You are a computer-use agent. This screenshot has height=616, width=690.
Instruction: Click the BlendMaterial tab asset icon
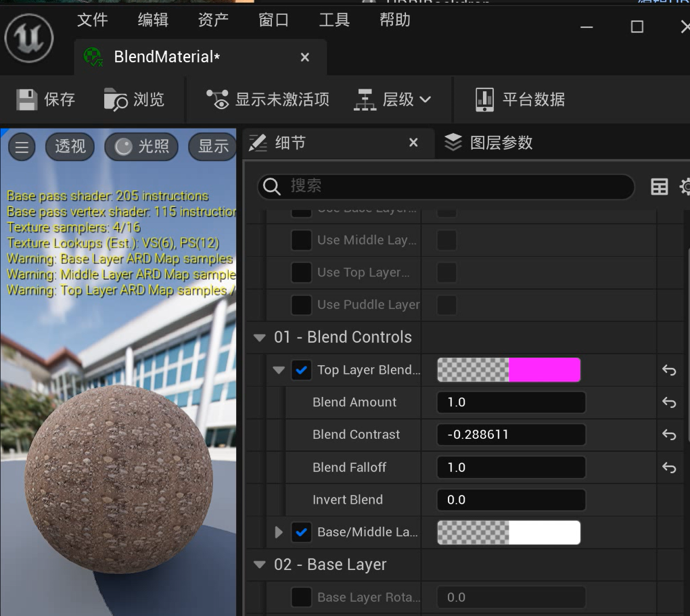click(93, 57)
